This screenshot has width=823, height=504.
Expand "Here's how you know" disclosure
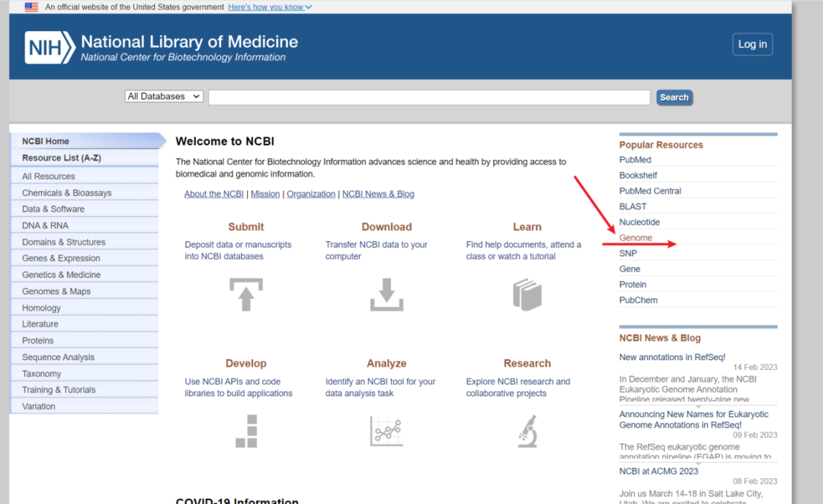coord(270,7)
